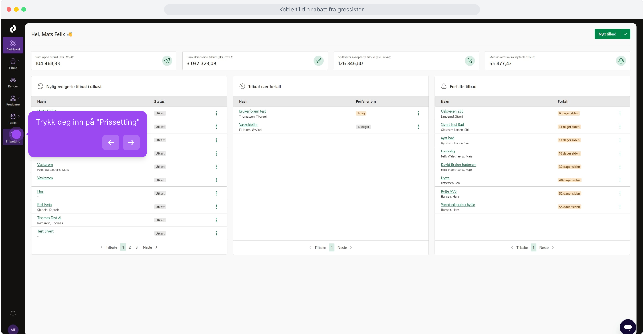The image size is (644, 334).
Task: Click the app logo in sidebar
Action: coord(13,29)
